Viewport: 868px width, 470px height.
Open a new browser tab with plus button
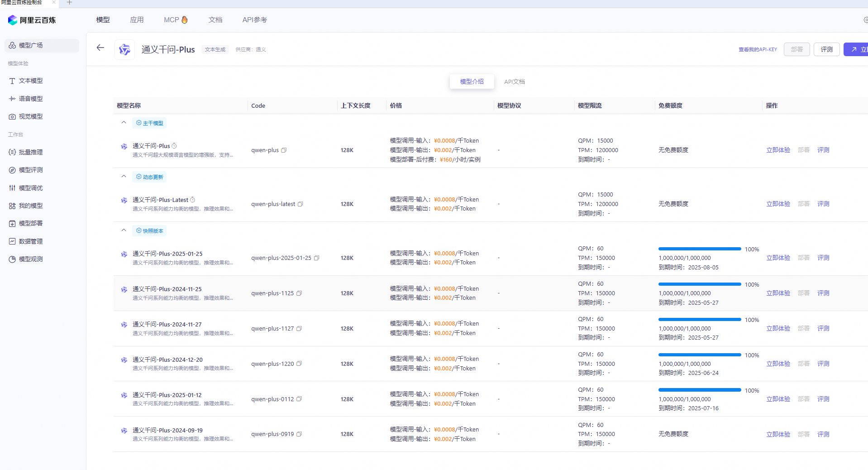69,3
